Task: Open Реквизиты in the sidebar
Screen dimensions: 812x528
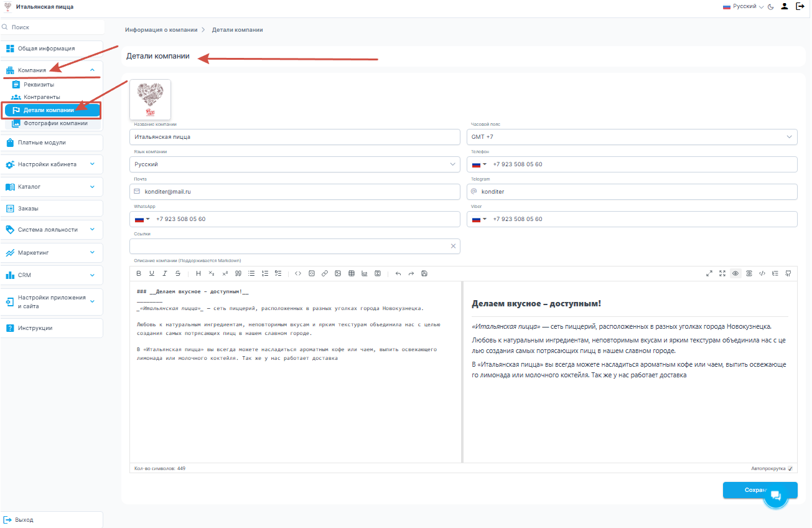Action: 39,85
